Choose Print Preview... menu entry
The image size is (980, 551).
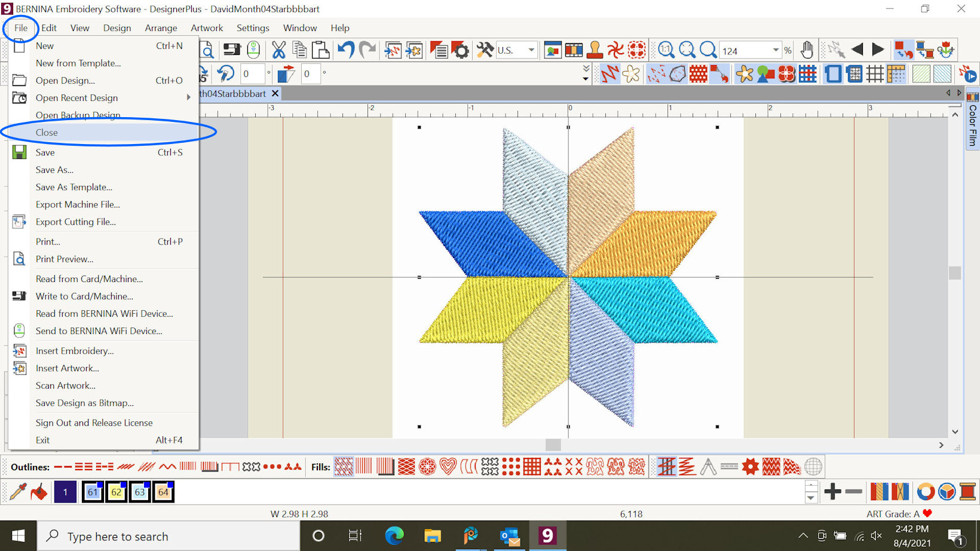point(103,259)
